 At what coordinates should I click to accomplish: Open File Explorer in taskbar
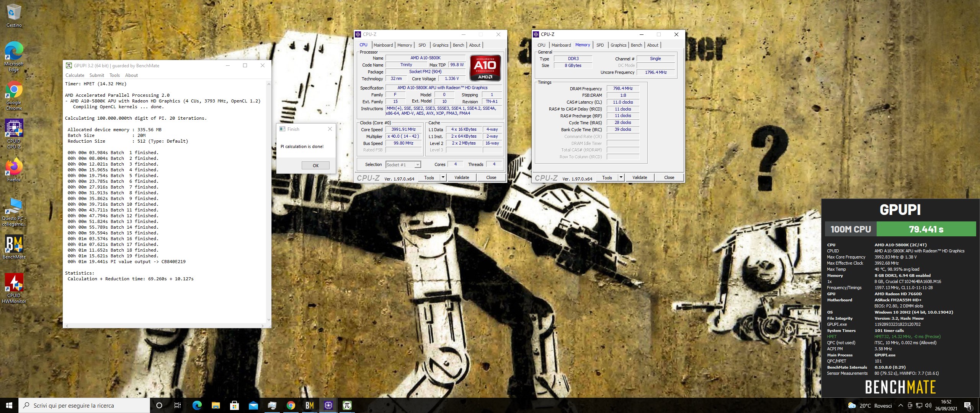216,405
